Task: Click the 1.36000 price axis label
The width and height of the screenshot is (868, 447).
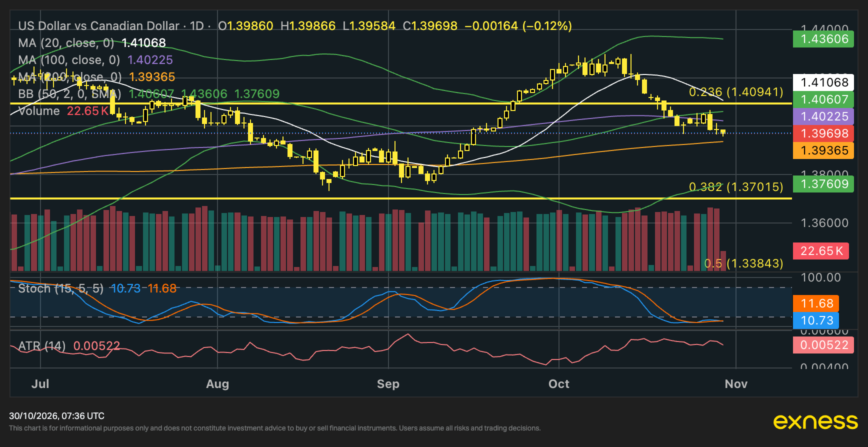Action: coord(824,223)
